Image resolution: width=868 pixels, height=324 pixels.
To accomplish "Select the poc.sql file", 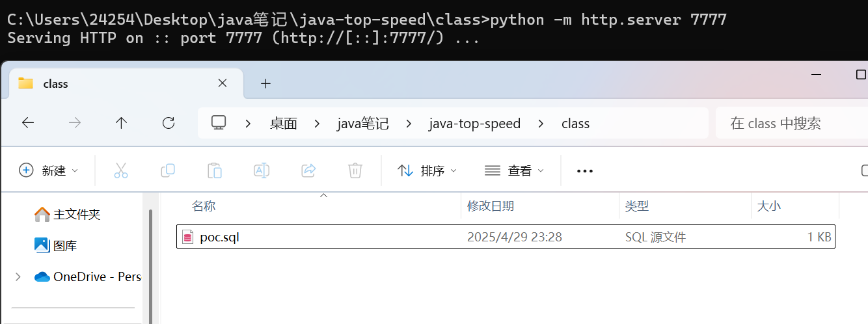I will [x=220, y=237].
